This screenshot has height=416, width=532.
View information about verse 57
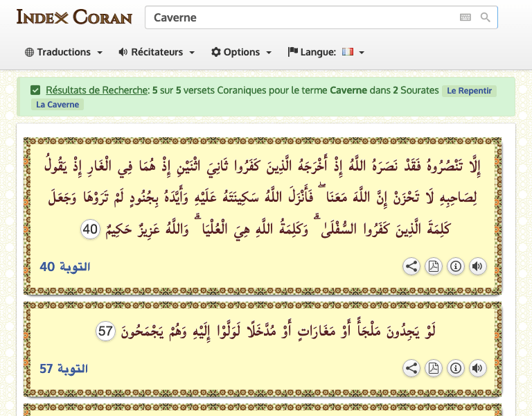point(456,369)
